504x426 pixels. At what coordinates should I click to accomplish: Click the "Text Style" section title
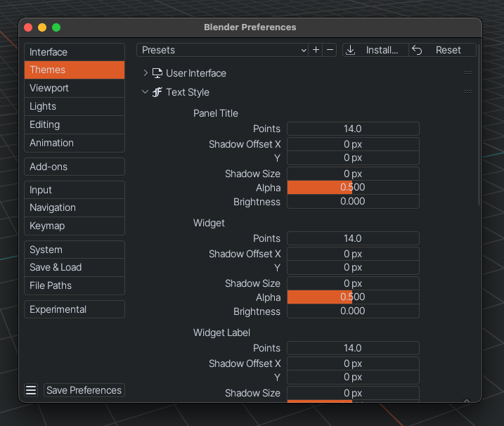(188, 92)
